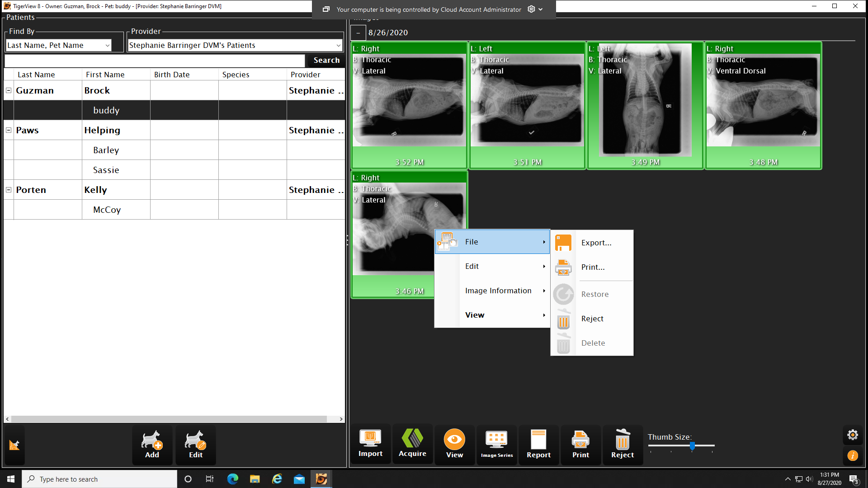
Task: Collapse the 8/26/2020 image group
Action: [358, 33]
